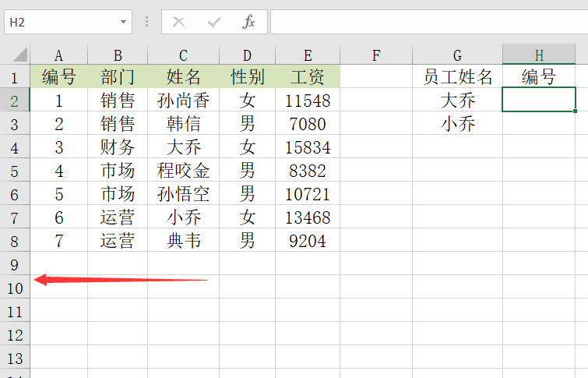Image resolution: width=588 pixels, height=378 pixels.
Task: Click the 运营 cell in row 8
Action: click(118, 240)
